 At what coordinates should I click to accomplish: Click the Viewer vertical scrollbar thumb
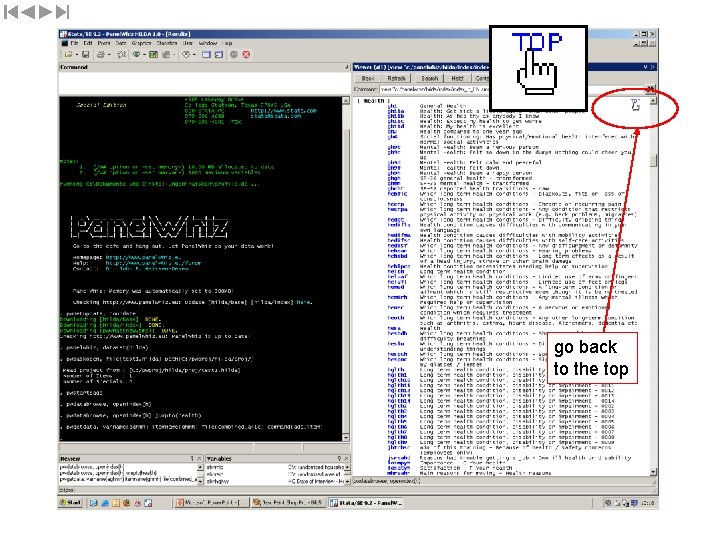click(x=653, y=160)
